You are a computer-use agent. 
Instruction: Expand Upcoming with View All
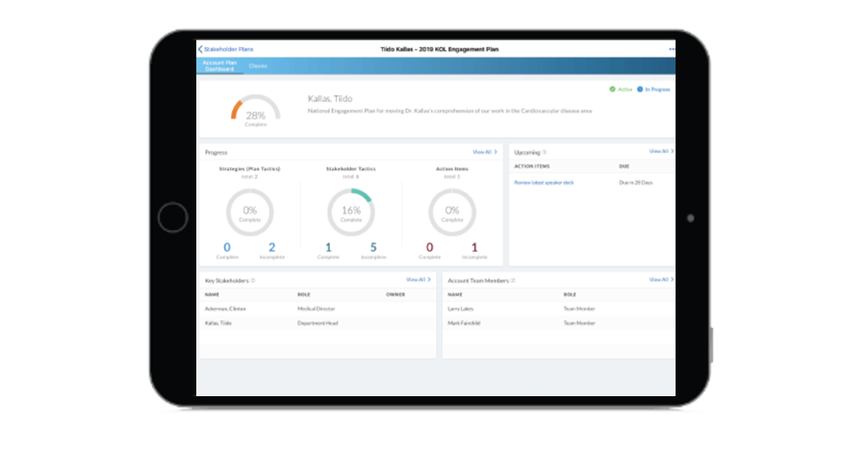tap(660, 152)
